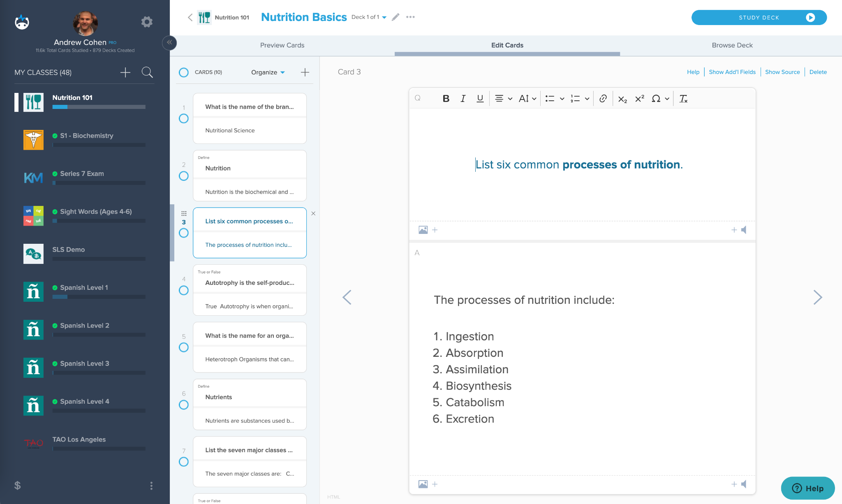Viewport: 842px width, 504px height.
Task: Select the Card 3 checkbox in the list
Action: point(183,233)
